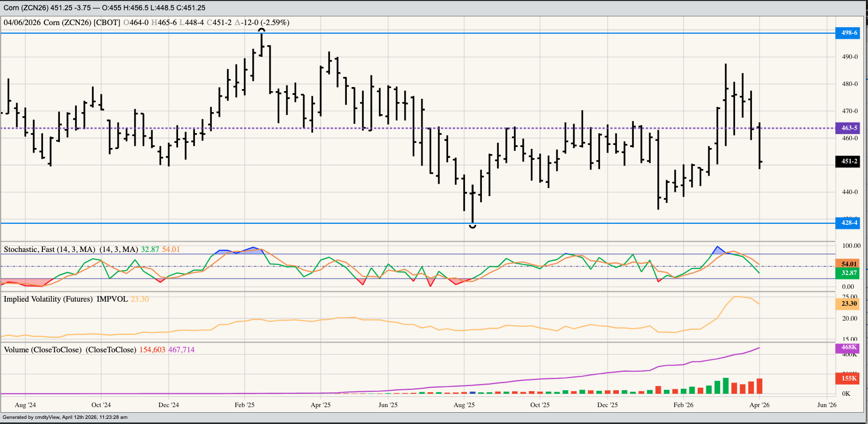The image size is (868, 424).
Task: Click the Corn (ZCN26) [CBOT] chart header
Action: 82,23
